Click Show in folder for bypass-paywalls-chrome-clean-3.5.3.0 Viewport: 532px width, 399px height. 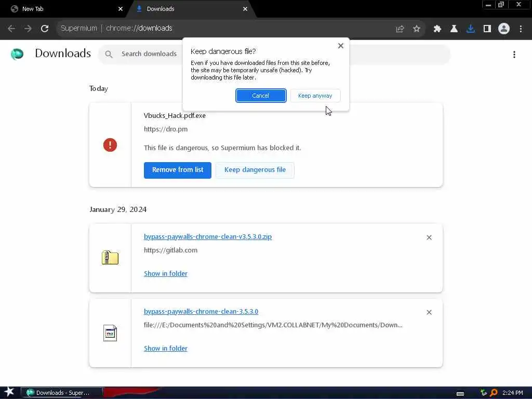166,349
